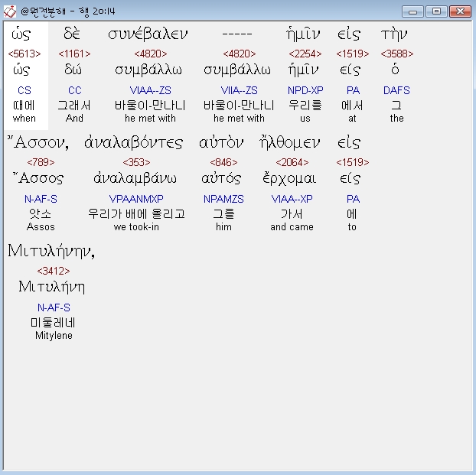Viewport: 476px width, 475px height.
Task: Minimize the 원전분해 window
Action: (412, 11)
